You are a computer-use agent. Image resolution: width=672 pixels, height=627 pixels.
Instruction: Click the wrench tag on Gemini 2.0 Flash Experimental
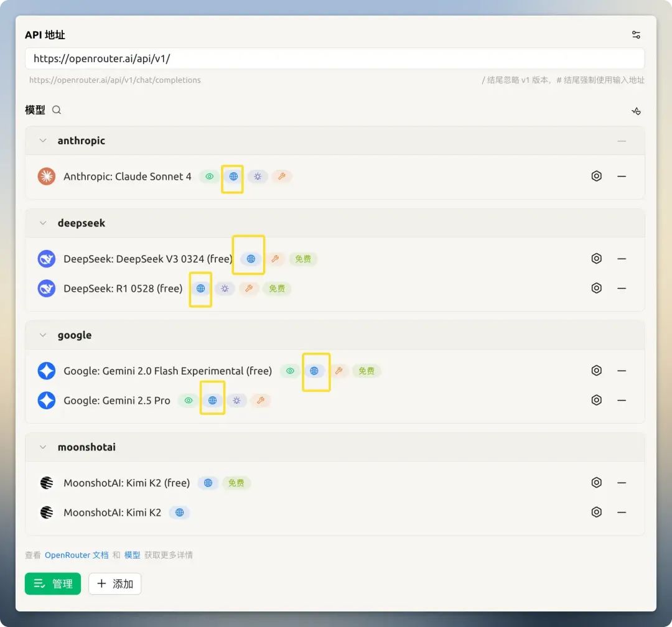tap(338, 371)
